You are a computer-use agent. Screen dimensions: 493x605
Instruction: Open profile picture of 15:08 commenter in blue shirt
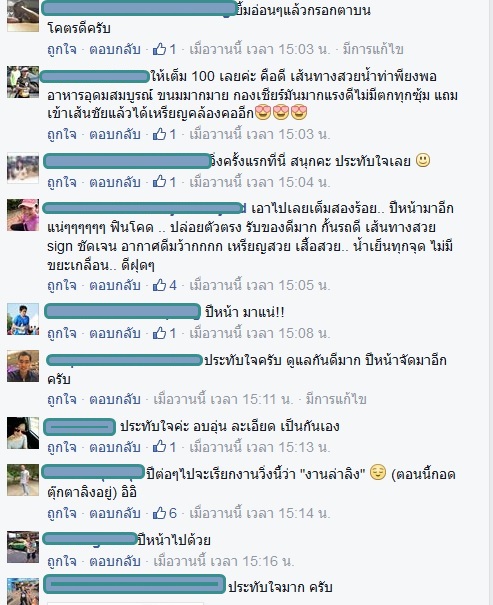[x=23, y=319]
